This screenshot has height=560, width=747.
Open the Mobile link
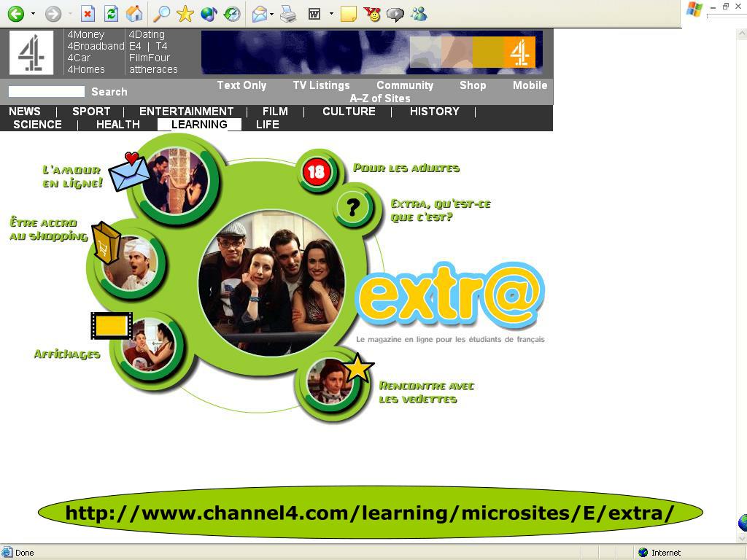click(x=530, y=85)
